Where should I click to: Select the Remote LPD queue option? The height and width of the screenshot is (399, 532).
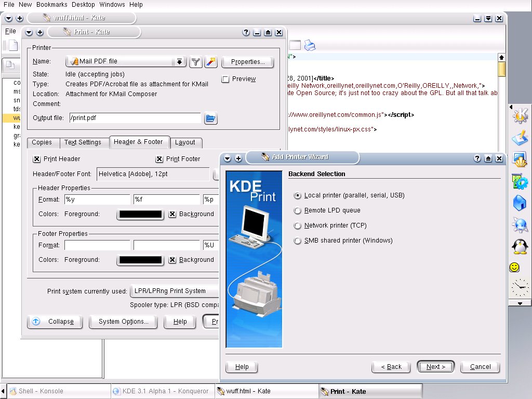pos(297,211)
